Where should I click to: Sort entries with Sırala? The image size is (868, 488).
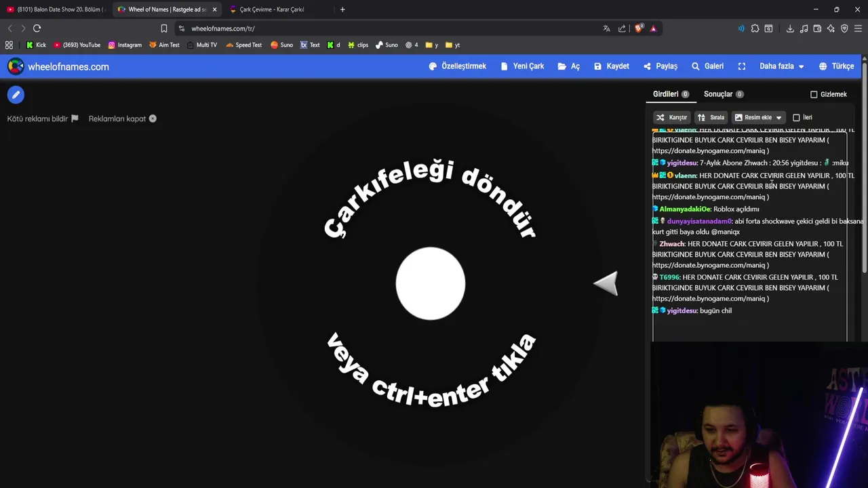coord(711,117)
